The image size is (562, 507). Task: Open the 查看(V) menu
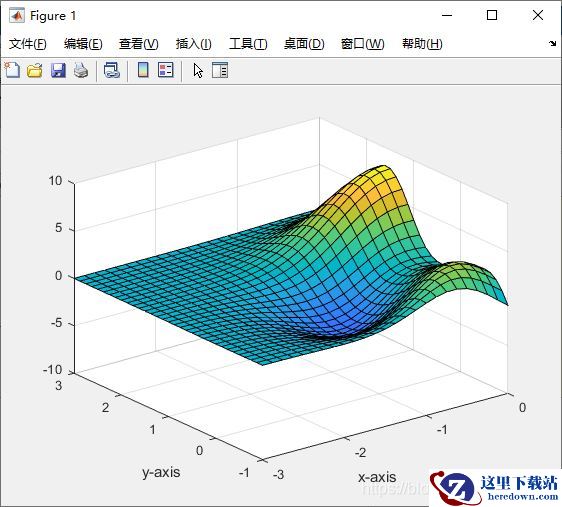139,44
